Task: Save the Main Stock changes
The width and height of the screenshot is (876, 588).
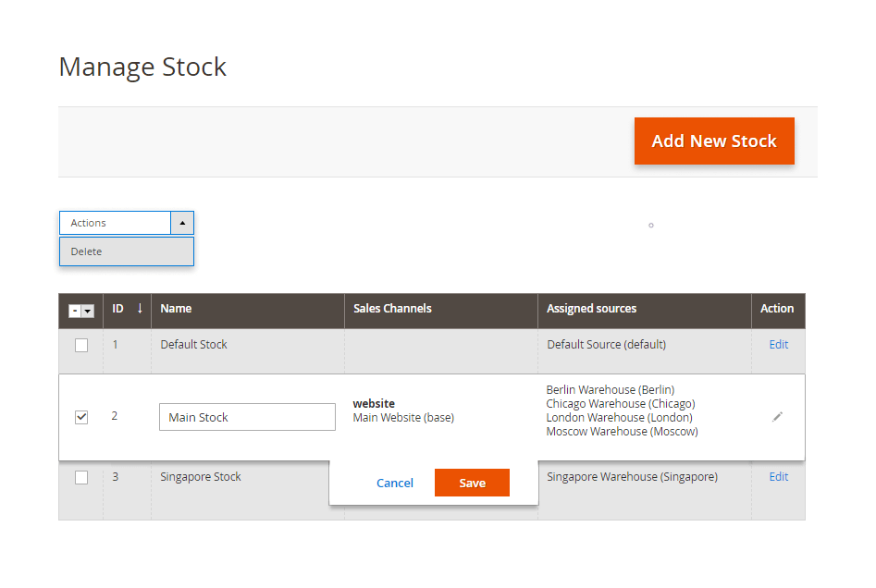Action: tap(472, 483)
